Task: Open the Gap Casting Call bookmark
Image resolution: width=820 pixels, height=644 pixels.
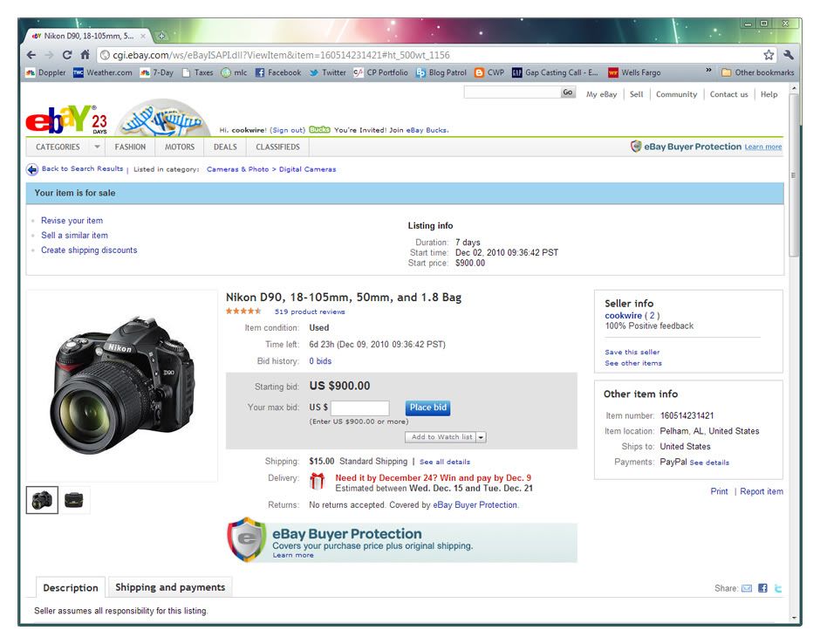Action: (x=555, y=72)
